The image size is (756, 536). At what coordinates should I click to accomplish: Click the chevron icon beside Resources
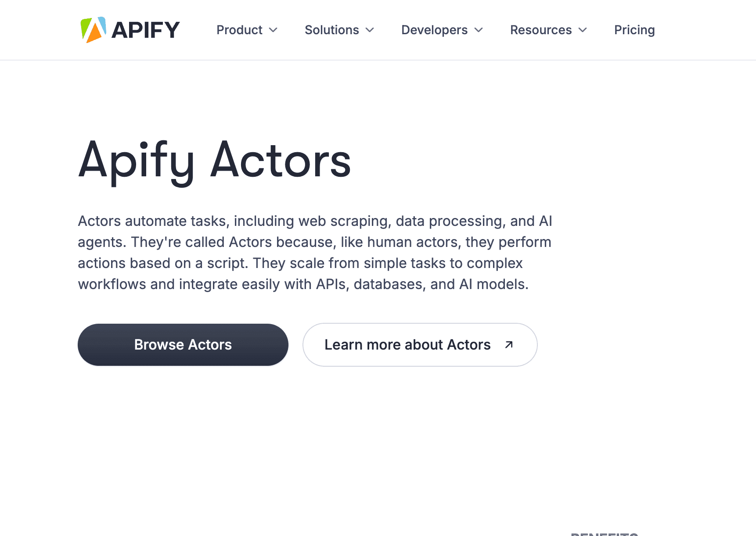point(583,30)
